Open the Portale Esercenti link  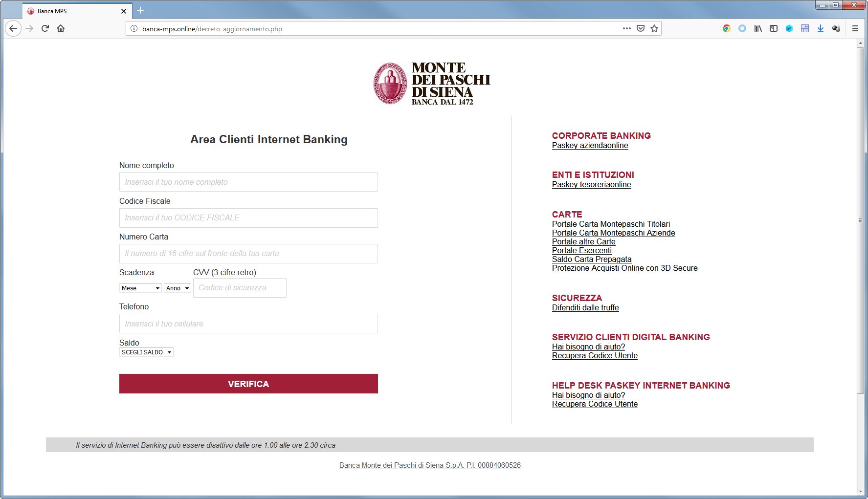pos(581,250)
